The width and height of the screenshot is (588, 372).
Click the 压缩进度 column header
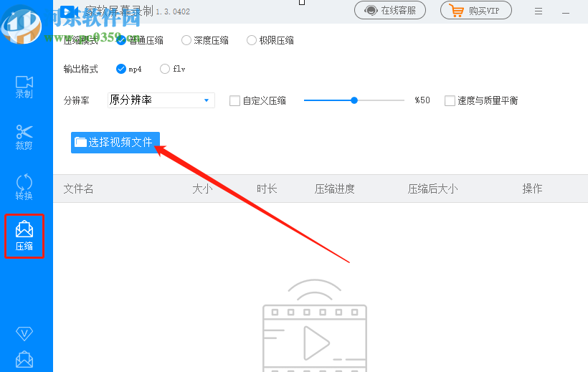pos(335,189)
